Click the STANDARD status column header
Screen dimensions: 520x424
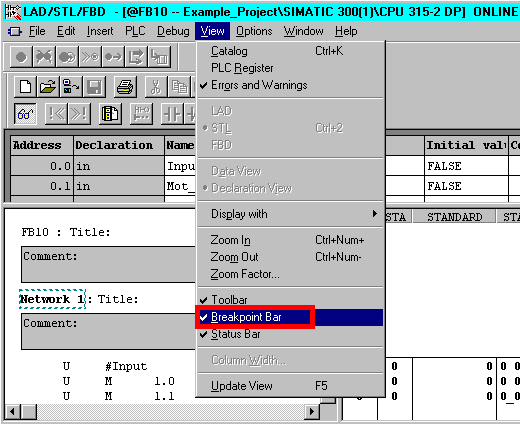(454, 217)
